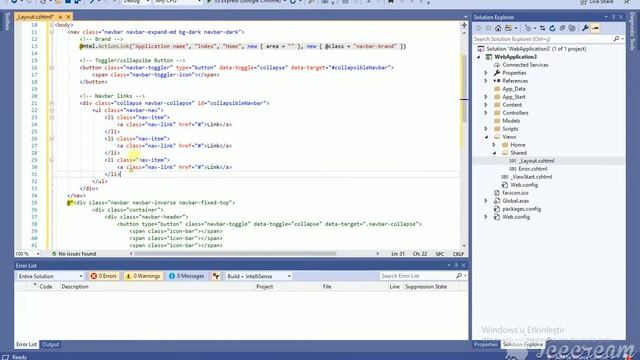The width and height of the screenshot is (640, 360).
Task: Click the clear Error List filter icon
Action: pyautogui.click(x=216, y=276)
